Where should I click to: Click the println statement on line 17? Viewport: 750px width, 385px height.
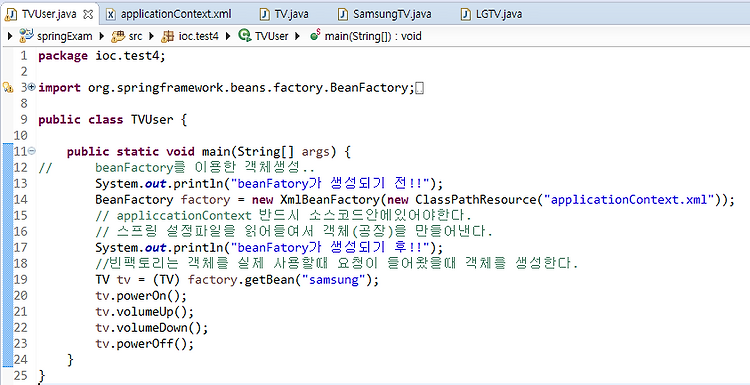[269, 248]
